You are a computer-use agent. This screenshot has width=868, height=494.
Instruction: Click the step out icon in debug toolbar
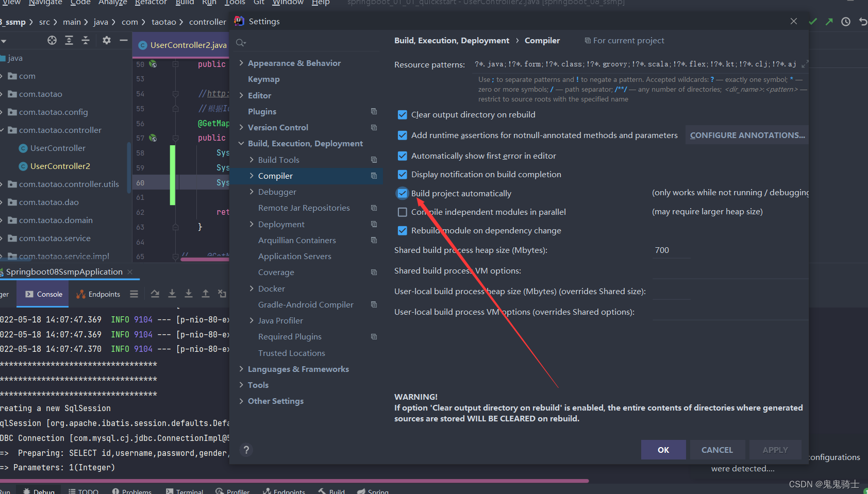205,294
